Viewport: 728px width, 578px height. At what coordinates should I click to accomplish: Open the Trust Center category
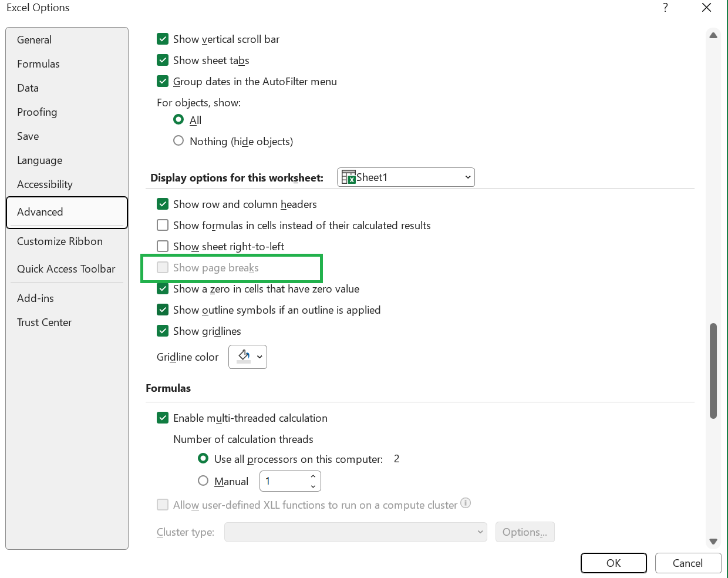[x=67, y=322]
